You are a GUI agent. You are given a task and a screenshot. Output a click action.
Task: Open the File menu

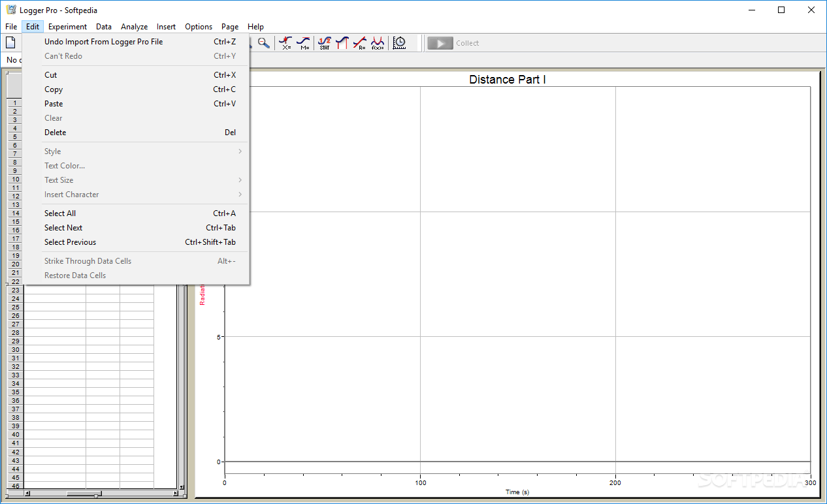click(x=11, y=27)
